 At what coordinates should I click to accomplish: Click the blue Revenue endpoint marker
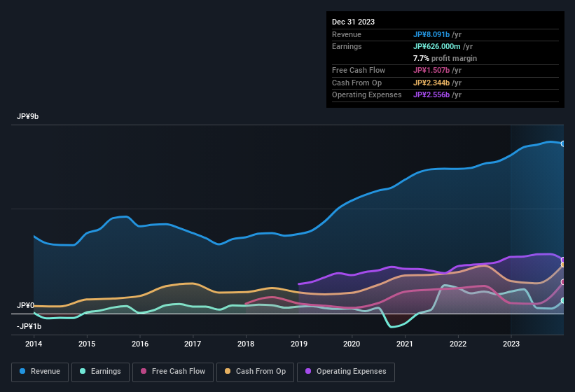tap(563, 143)
